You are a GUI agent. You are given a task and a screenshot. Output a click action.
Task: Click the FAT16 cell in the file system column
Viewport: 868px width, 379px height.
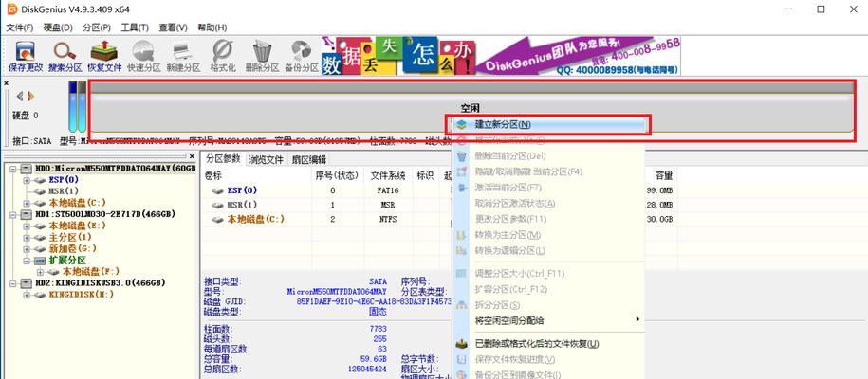[x=387, y=190]
